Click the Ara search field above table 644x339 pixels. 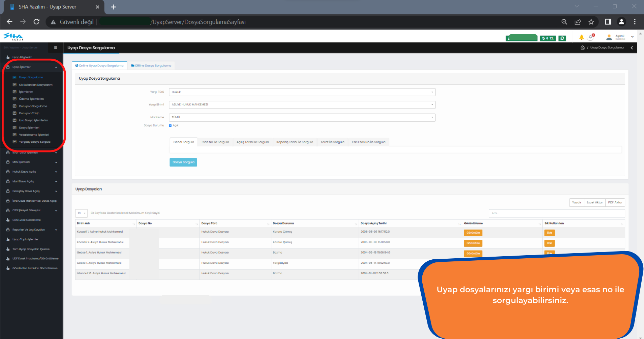[557, 213]
